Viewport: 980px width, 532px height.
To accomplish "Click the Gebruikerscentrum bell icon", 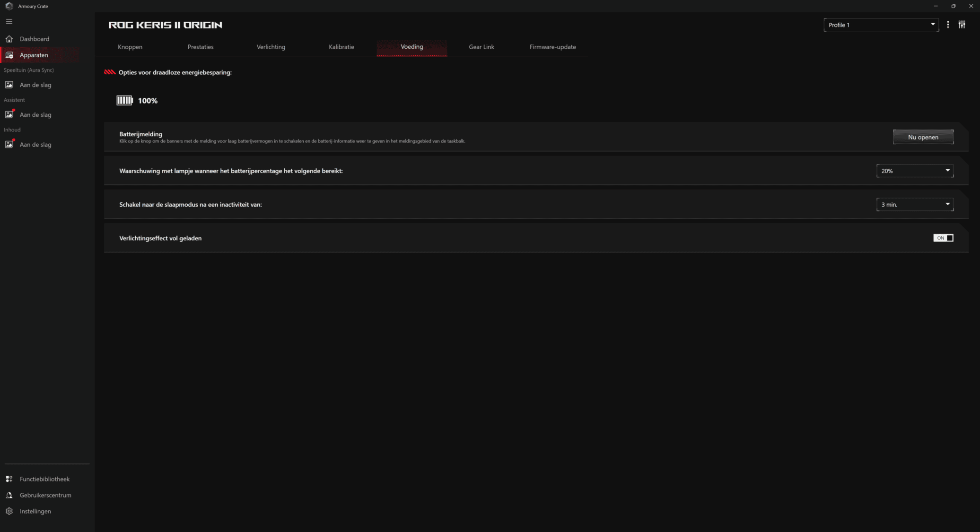I will 9,495.
